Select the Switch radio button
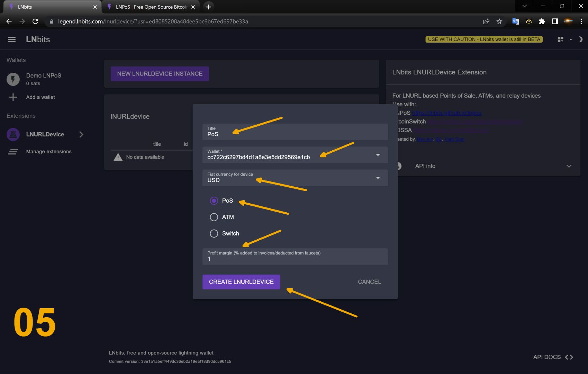The height and width of the screenshot is (374, 588). (x=214, y=234)
